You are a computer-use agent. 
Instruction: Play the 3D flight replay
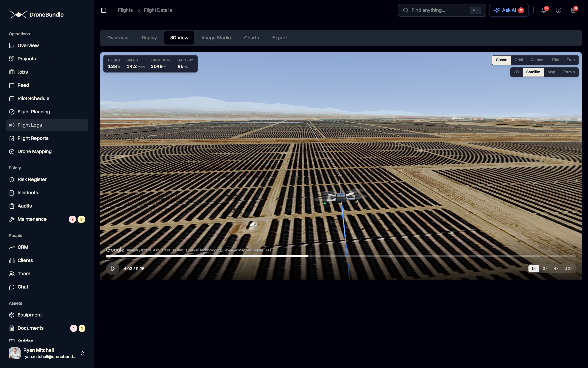[113, 268]
